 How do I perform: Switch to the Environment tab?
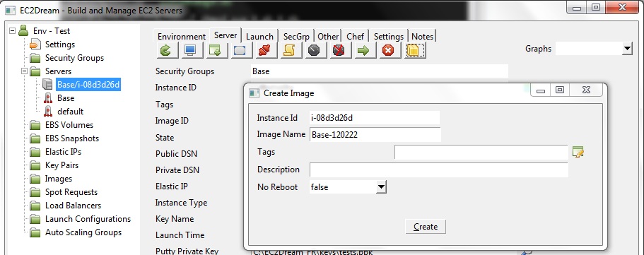coord(181,37)
